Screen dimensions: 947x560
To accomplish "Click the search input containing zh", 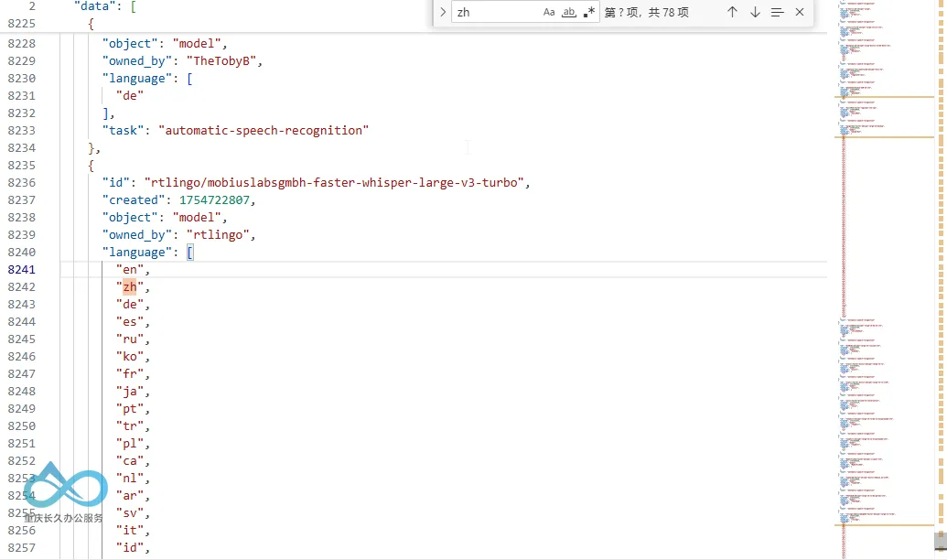I will point(497,12).
